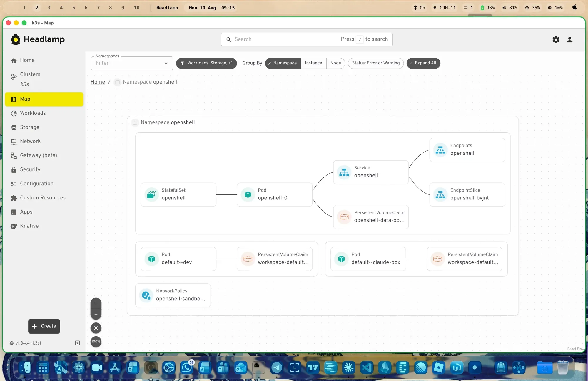Open Network in the sidebar
Screen dimensions: 588x381
(44, 142)
